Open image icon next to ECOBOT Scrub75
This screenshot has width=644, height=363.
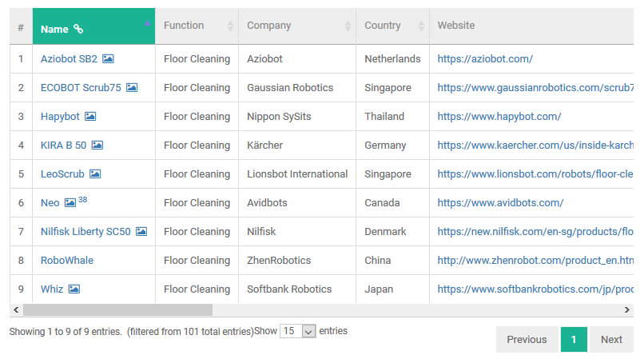coord(132,88)
